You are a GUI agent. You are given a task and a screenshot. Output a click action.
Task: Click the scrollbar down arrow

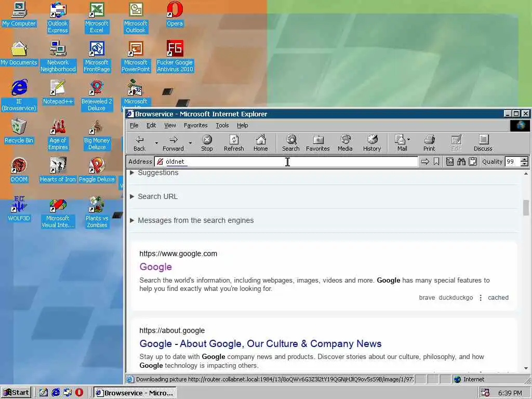tap(526, 368)
